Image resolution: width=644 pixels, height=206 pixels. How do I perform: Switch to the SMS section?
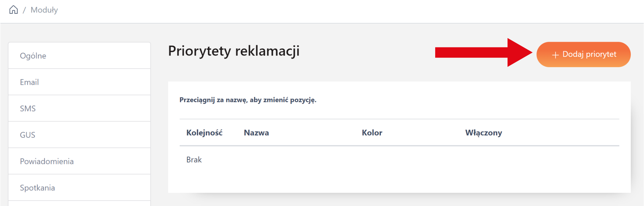[x=28, y=109]
